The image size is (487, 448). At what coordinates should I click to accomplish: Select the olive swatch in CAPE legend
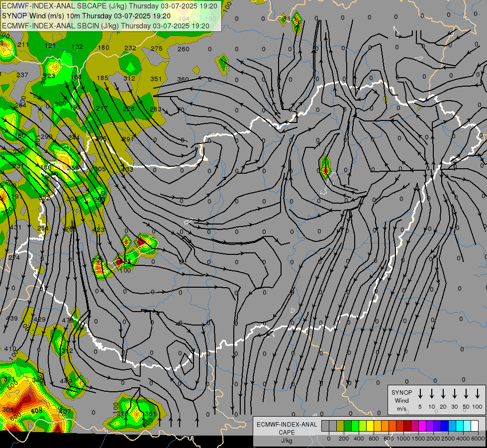point(340,426)
